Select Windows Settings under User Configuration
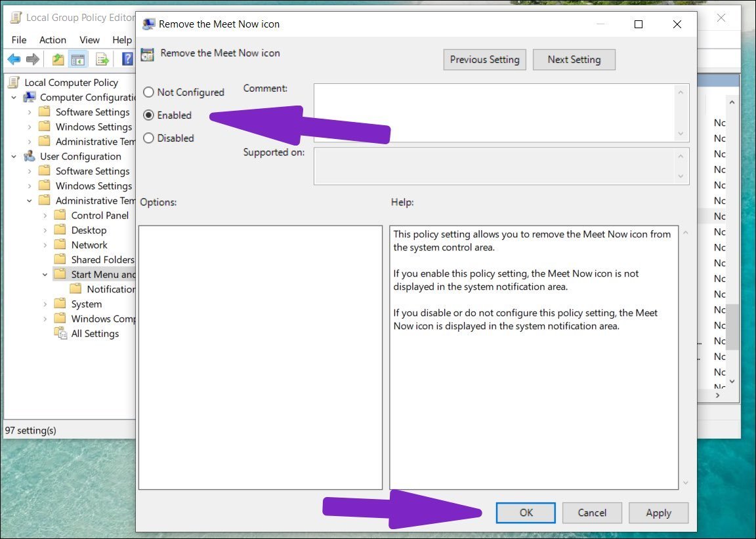 tap(94, 186)
